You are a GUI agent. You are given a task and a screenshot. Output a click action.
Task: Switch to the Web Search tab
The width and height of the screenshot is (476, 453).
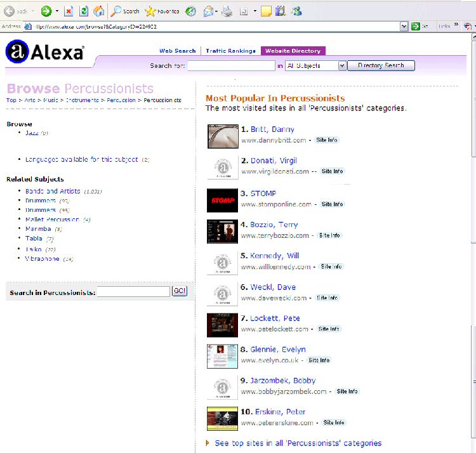pyautogui.click(x=177, y=51)
